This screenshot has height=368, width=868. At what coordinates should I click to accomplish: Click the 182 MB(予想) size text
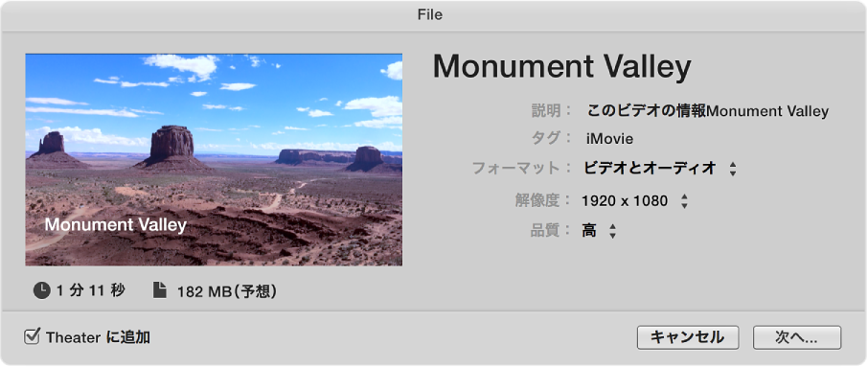[x=227, y=291]
